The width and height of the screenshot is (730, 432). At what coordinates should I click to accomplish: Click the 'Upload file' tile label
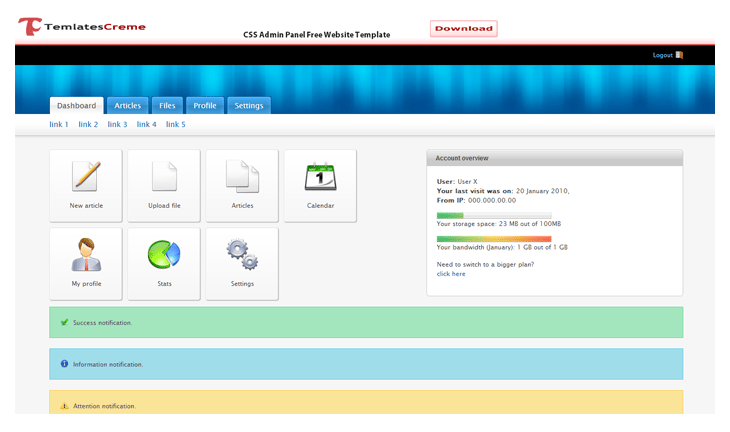[164, 205]
